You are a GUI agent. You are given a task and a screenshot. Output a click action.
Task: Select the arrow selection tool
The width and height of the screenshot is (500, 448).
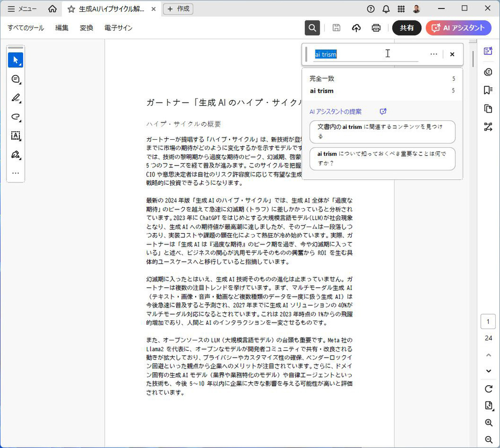pyautogui.click(x=16, y=60)
